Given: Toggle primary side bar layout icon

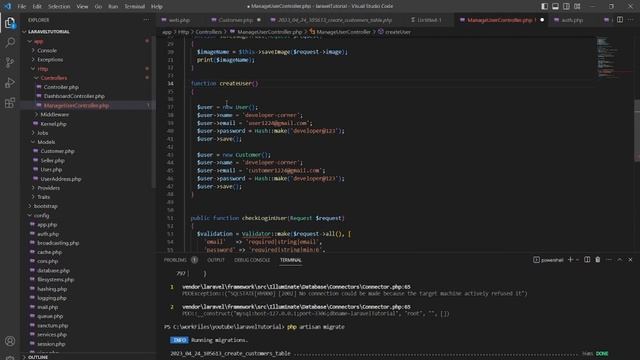Looking at the screenshot, I should 544,6.
